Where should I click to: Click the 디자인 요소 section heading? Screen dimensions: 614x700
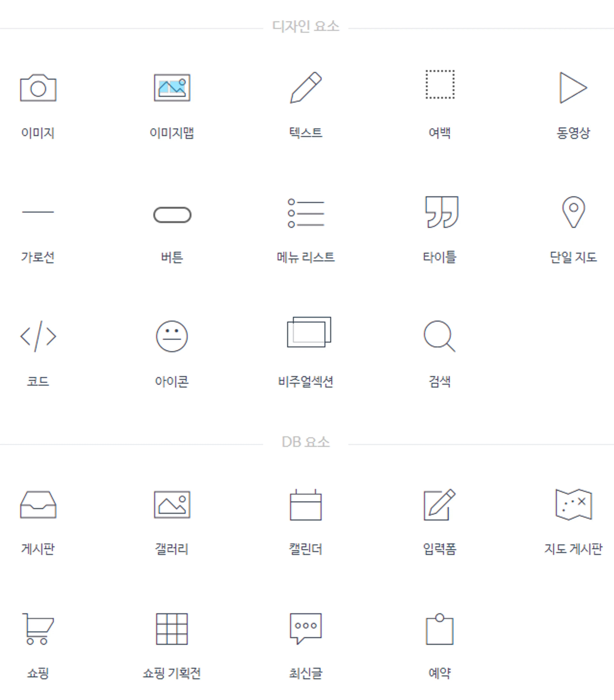pos(306,26)
